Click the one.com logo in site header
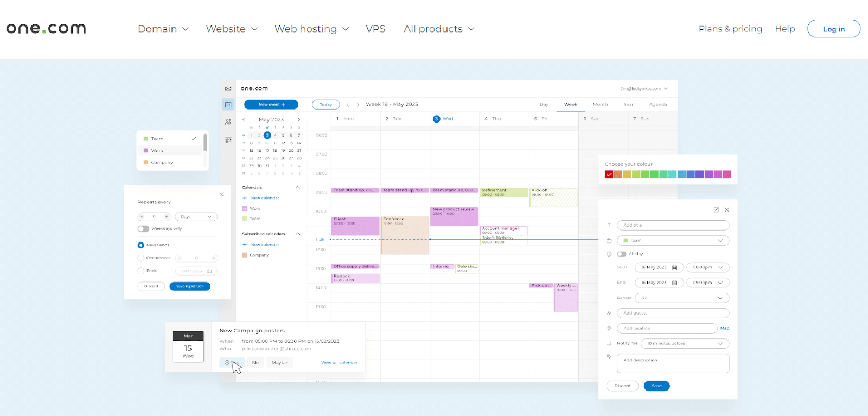The image size is (868, 416). pos(46,28)
